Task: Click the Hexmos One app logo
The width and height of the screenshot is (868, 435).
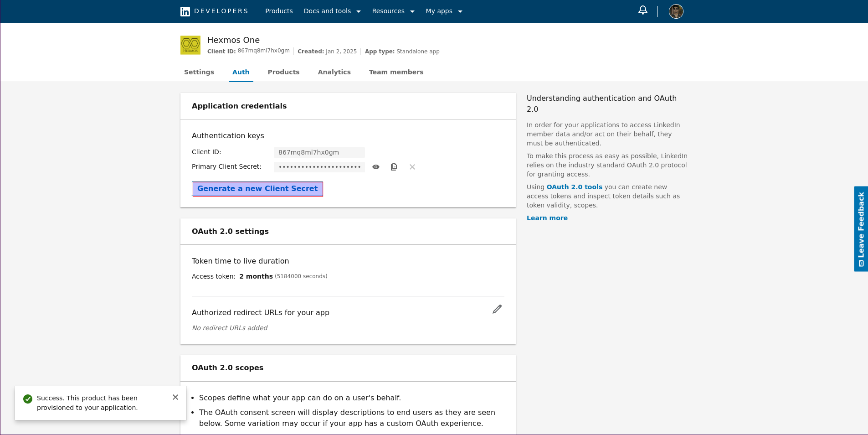Action: pos(190,45)
